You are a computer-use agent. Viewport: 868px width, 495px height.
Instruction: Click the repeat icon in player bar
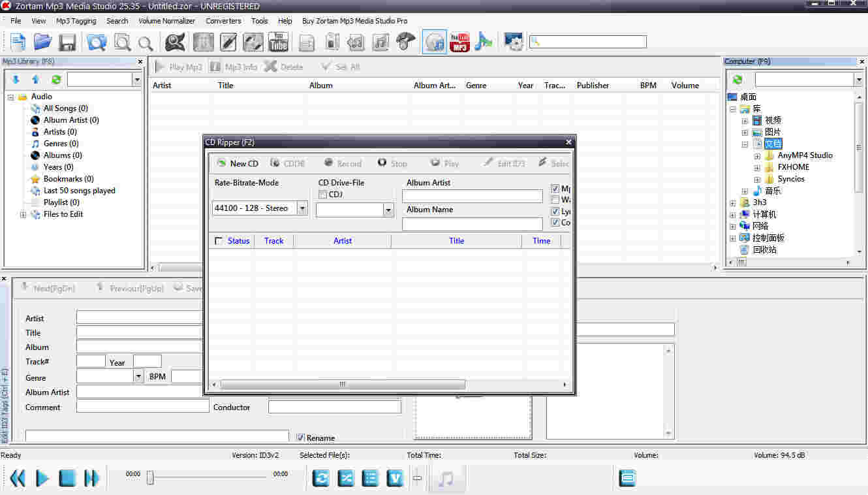tap(321, 478)
